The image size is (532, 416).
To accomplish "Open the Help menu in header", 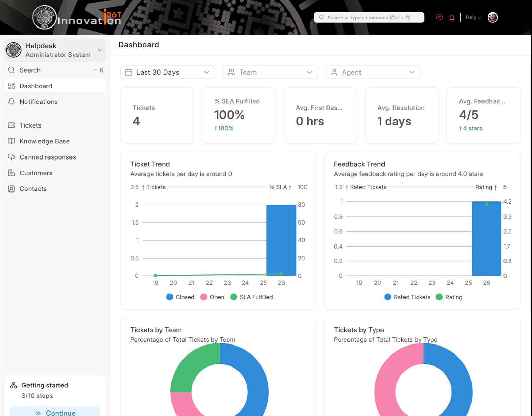I will coord(473,18).
